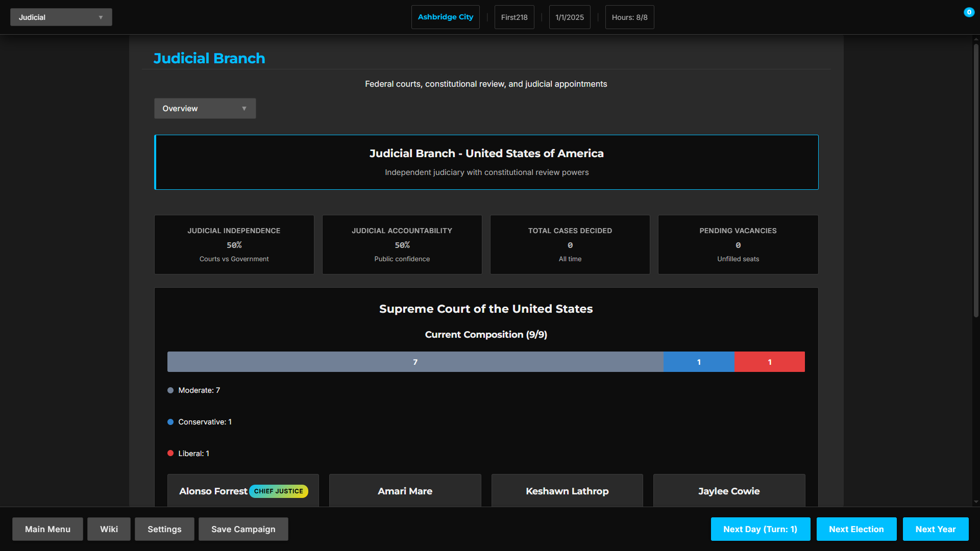
Task: Expand the Overview section dropdown
Action: click(205, 109)
